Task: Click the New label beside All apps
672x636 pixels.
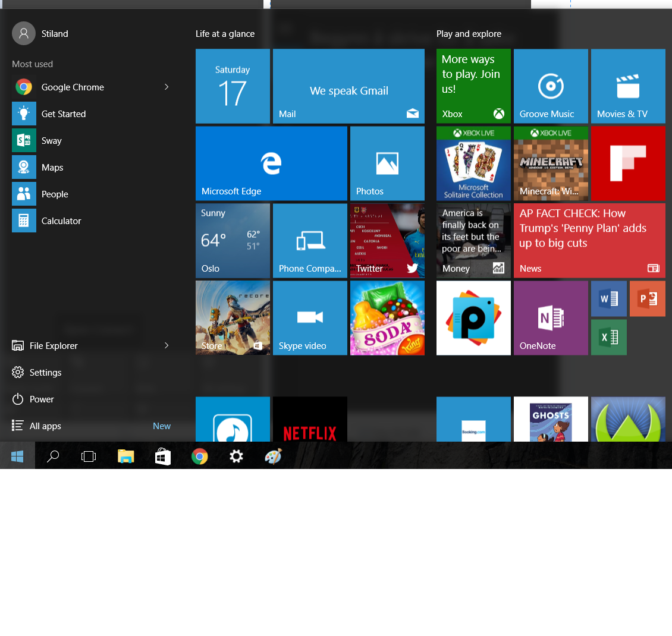Action: click(162, 426)
